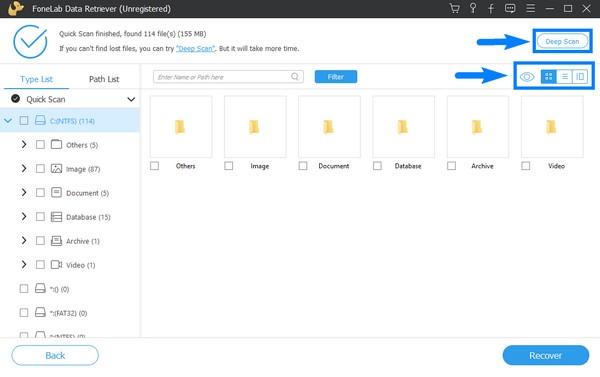Click the Others folder icon in tree
Viewport: 600px width, 377px height.
[x=56, y=144]
